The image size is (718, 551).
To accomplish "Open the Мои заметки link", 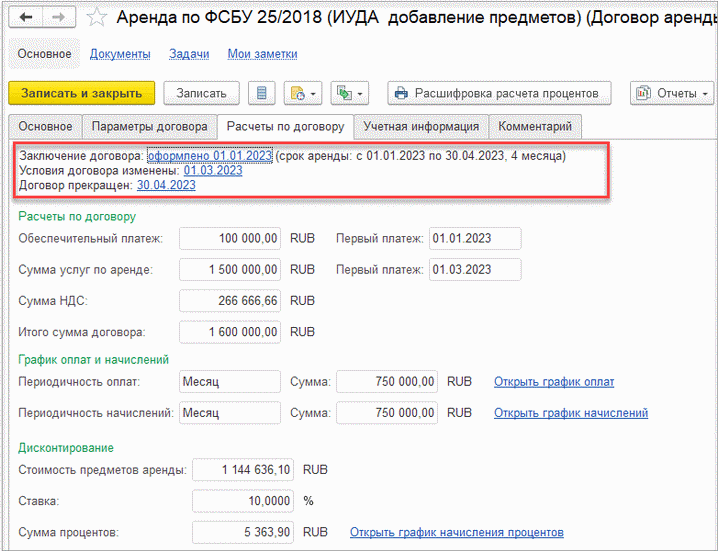I will 262,54.
